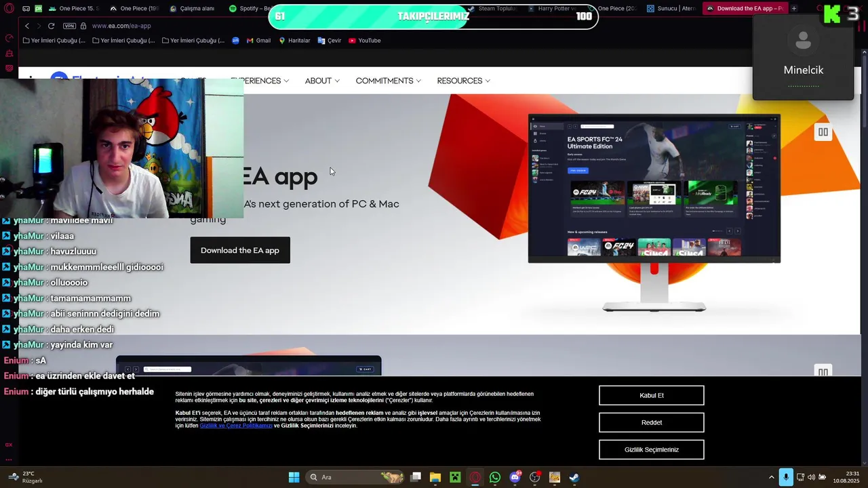Go forward in browser history
Image resolution: width=868 pixels, height=488 pixels.
click(x=39, y=26)
